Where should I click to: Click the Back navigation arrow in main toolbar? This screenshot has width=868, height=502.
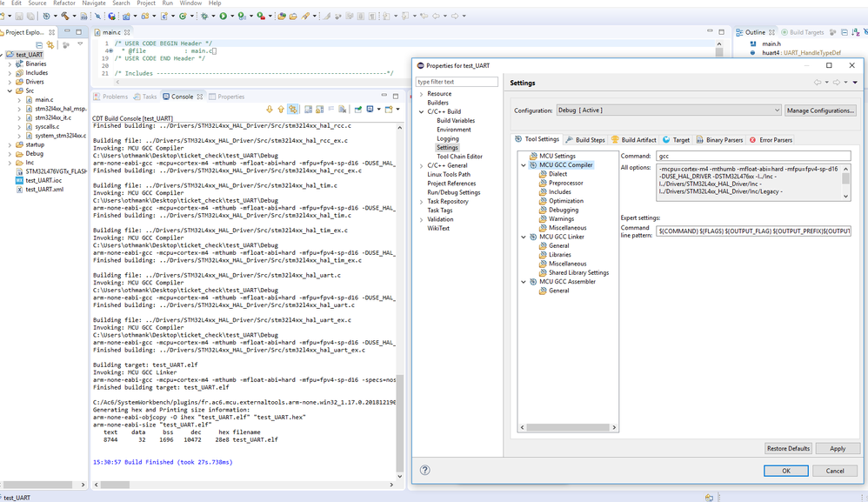click(436, 16)
